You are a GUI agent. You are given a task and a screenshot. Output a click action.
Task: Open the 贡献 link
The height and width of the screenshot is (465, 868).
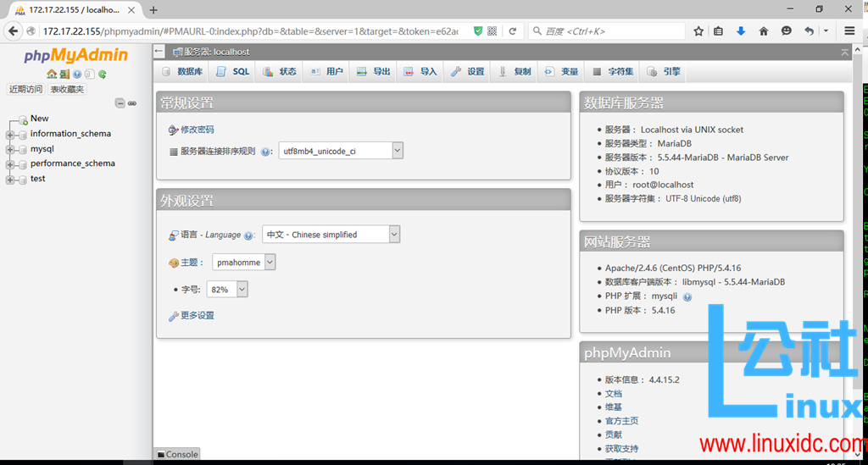[x=614, y=435]
